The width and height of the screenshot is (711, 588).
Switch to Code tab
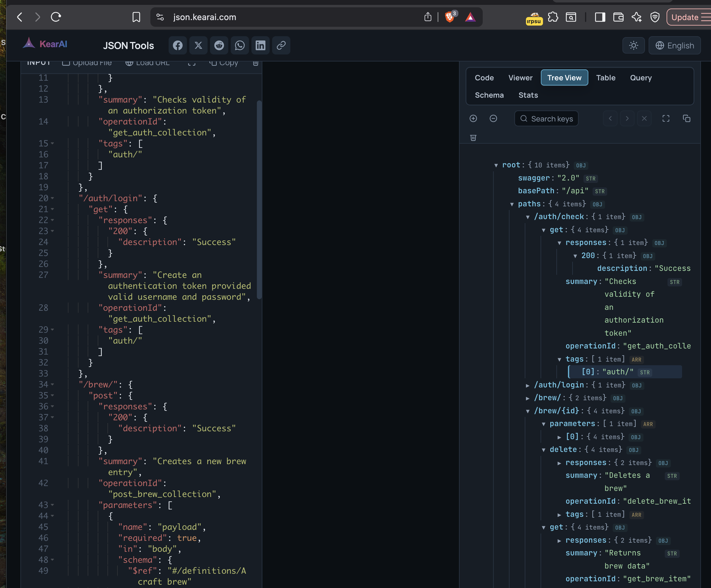coord(484,78)
